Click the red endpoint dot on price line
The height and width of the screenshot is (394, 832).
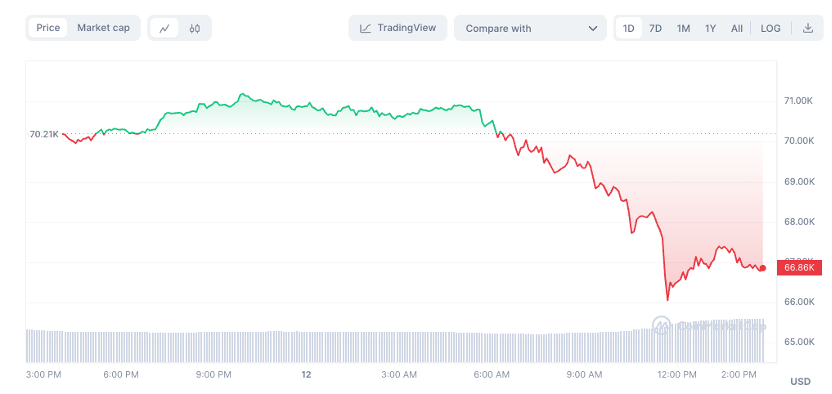click(763, 268)
